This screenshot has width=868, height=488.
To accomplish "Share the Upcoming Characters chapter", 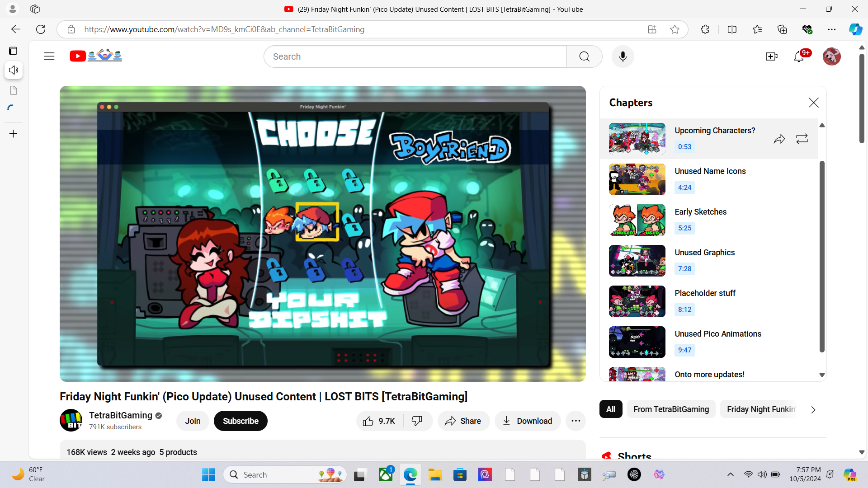I will click(779, 139).
